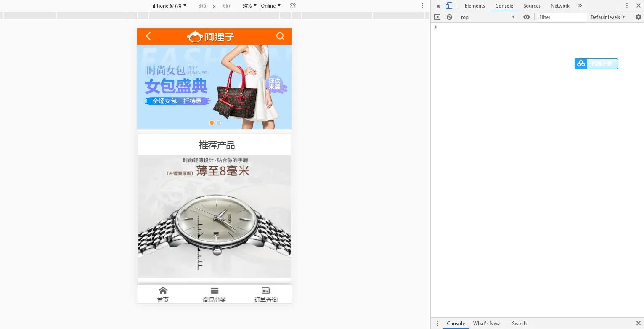Screen dimensions: 644x329
Task: Tap the watch product image
Action: pos(214,216)
